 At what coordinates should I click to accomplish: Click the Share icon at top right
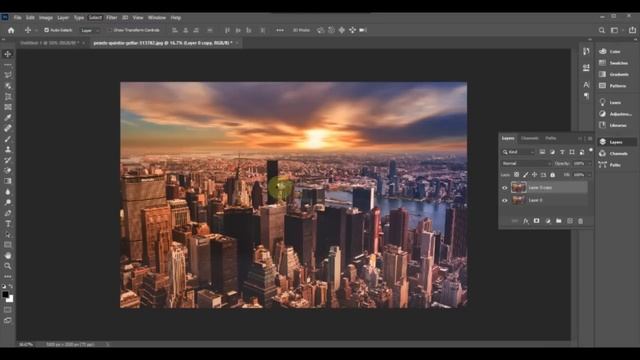click(632, 30)
